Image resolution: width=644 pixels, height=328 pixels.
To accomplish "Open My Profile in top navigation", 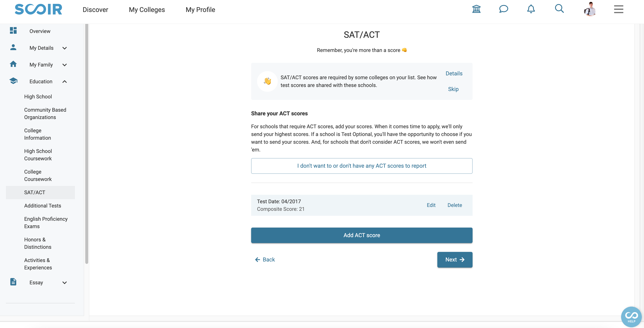I will click(200, 9).
